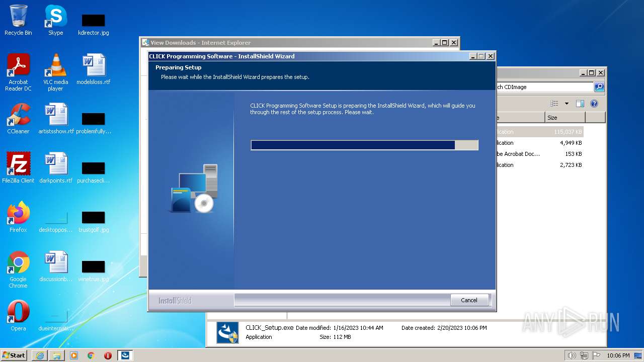This screenshot has width=644, height=362.
Task: Click the volume icon in system tray
Action: click(572, 355)
